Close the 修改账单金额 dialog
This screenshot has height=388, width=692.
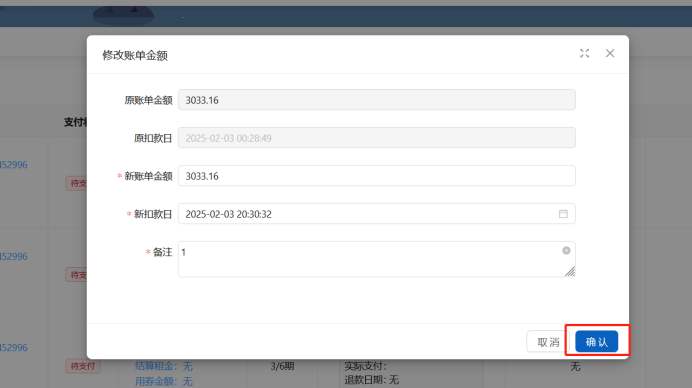[610, 53]
